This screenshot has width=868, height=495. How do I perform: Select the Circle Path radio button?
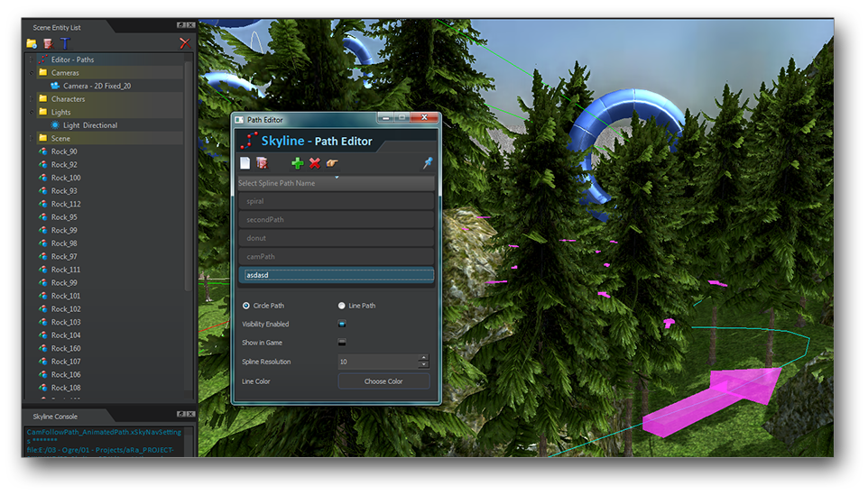245,306
